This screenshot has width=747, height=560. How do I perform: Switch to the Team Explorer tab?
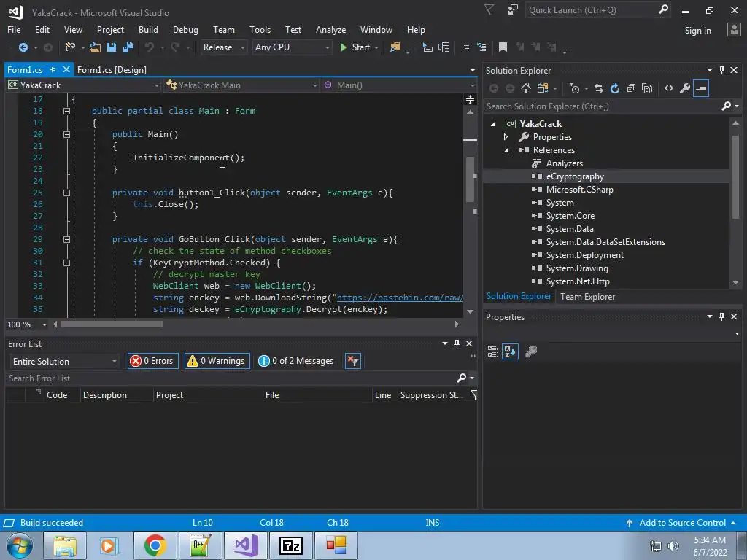[x=587, y=297]
